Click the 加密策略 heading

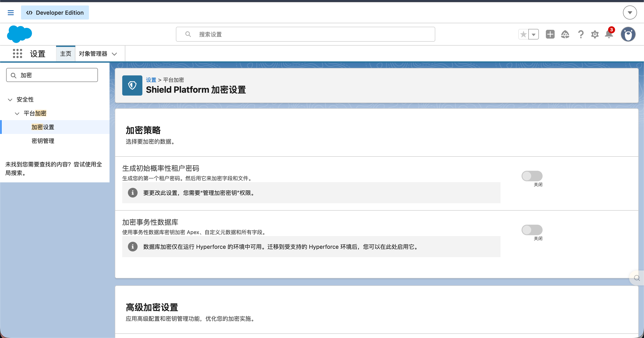pos(143,130)
